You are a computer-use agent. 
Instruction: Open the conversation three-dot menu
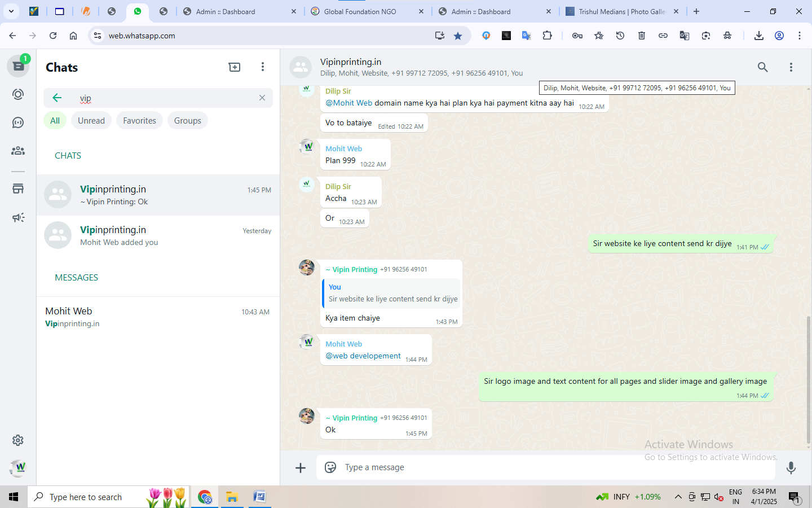pos(791,67)
